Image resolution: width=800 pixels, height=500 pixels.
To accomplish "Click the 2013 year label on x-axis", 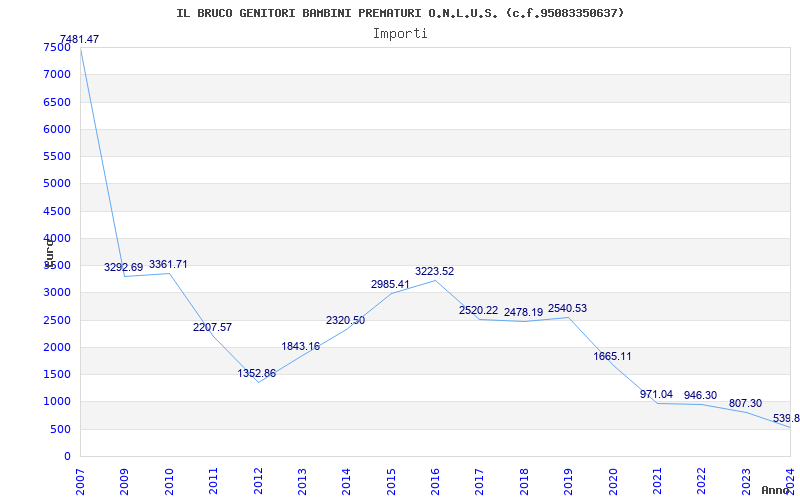I will 302,481.
